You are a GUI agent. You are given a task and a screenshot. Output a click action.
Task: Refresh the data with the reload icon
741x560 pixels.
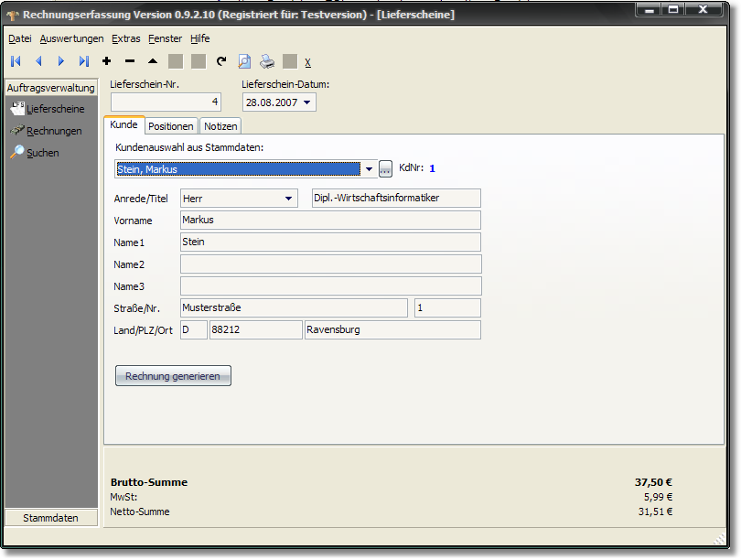tap(221, 61)
